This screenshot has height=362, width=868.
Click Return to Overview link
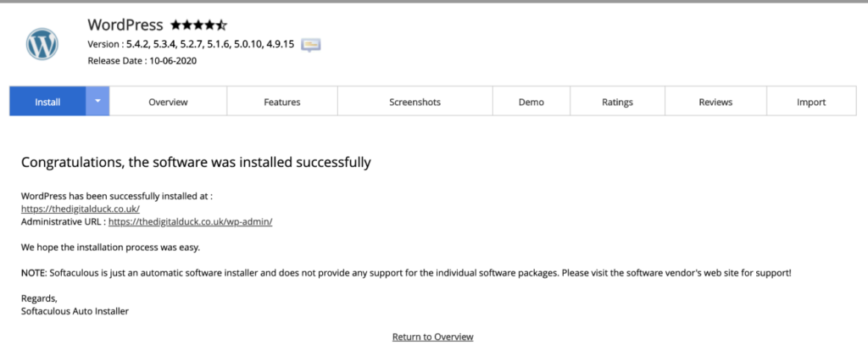point(433,337)
